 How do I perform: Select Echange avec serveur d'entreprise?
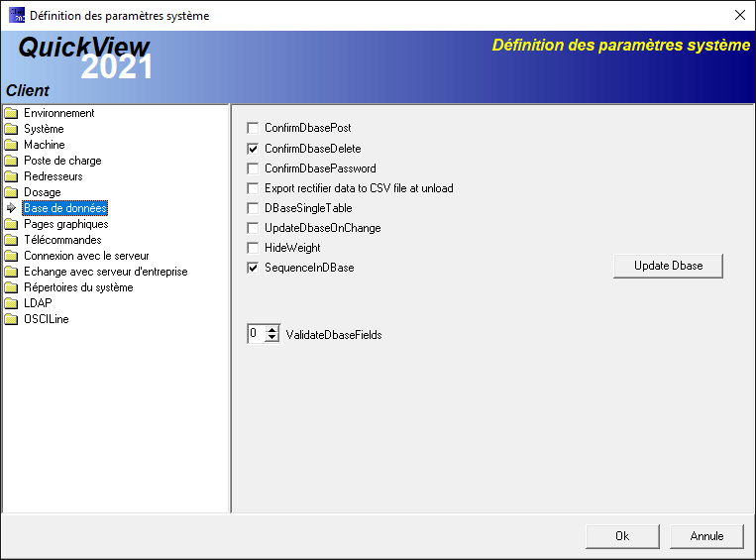pyautogui.click(x=106, y=272)
